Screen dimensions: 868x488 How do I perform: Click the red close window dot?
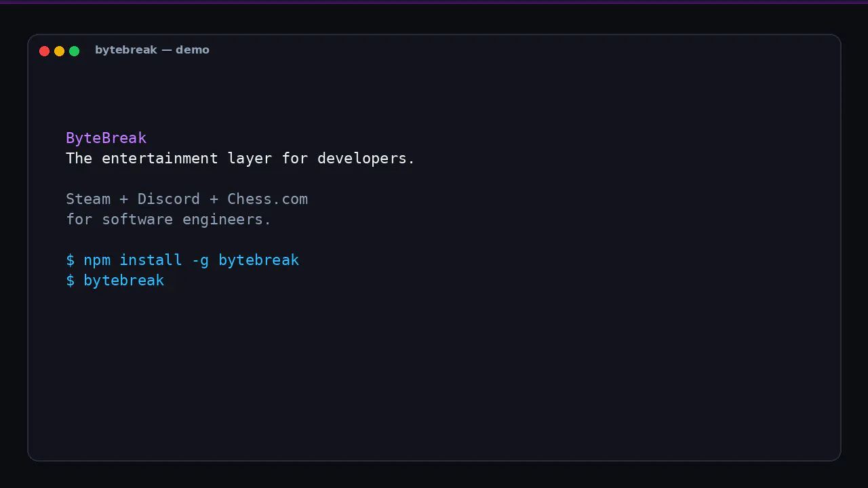coord(45,51)
